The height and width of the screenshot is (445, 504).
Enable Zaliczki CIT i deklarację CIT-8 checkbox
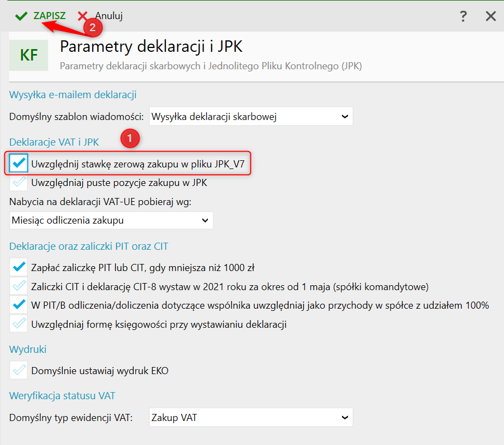[x=19, y=286]
